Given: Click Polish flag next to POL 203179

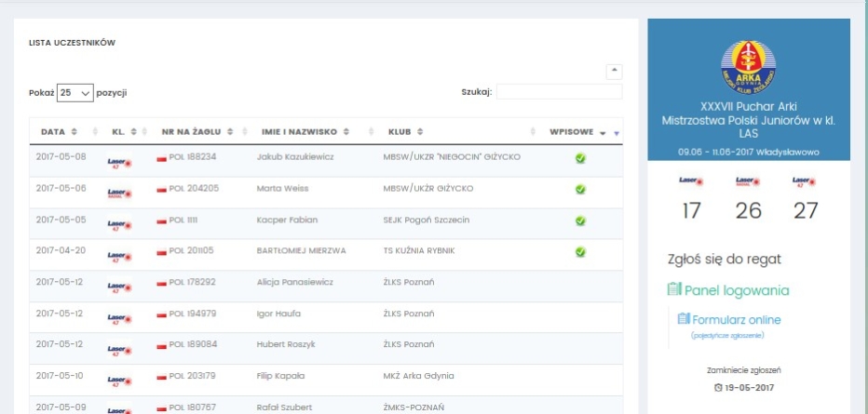Looking at the screenshot, I should pos(162,377).
